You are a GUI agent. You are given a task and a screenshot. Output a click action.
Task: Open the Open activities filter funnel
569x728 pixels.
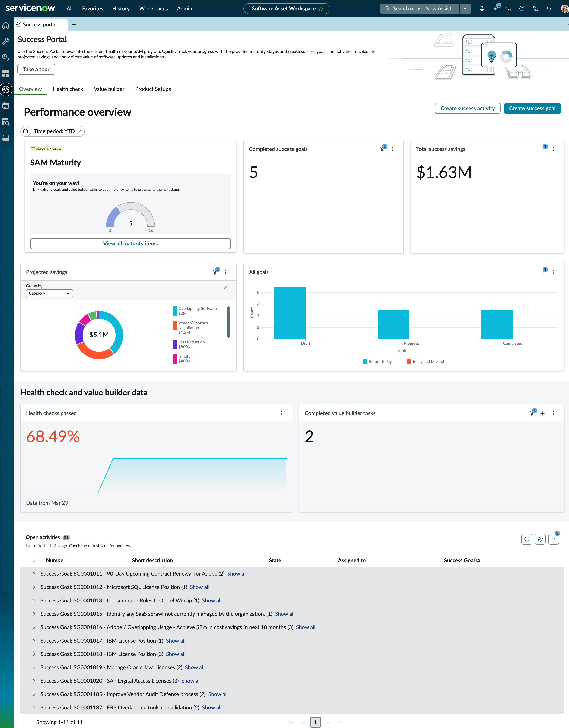[x=554, y=539]
